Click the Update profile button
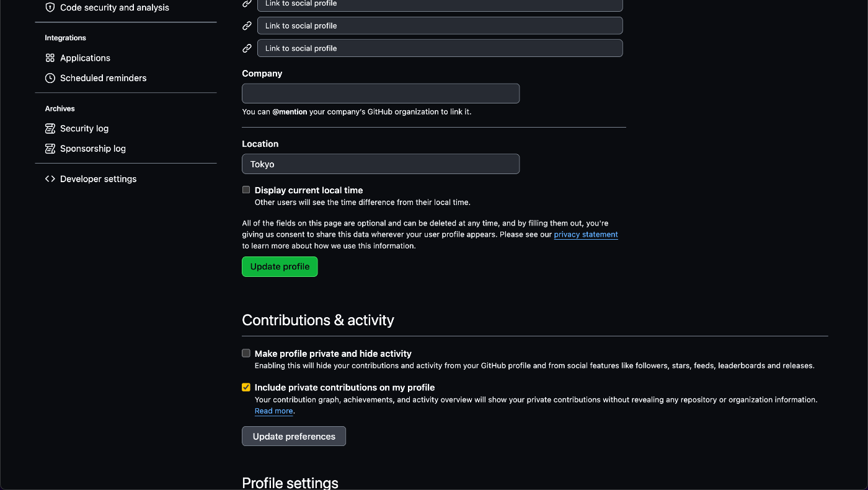The image size is (868, 490). point(280,266)
